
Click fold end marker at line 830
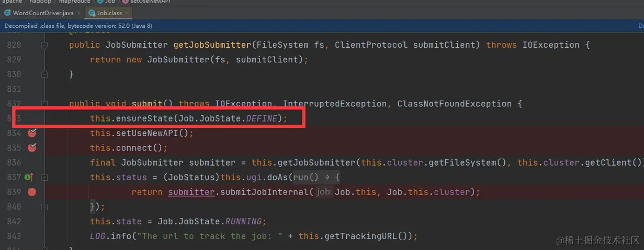coord(44,74)
